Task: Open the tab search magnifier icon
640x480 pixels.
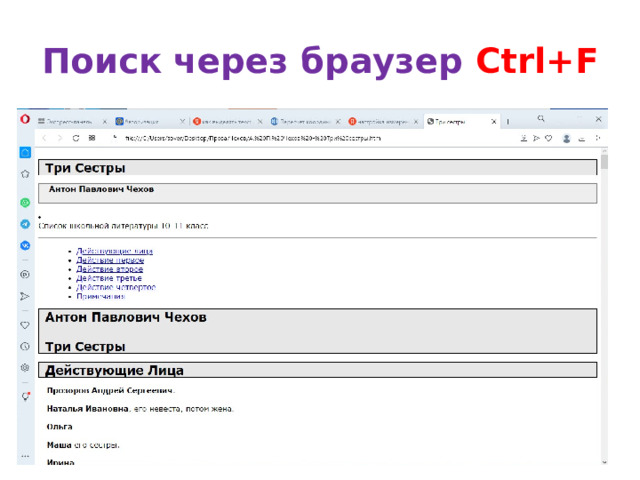Action: point(541,118)
